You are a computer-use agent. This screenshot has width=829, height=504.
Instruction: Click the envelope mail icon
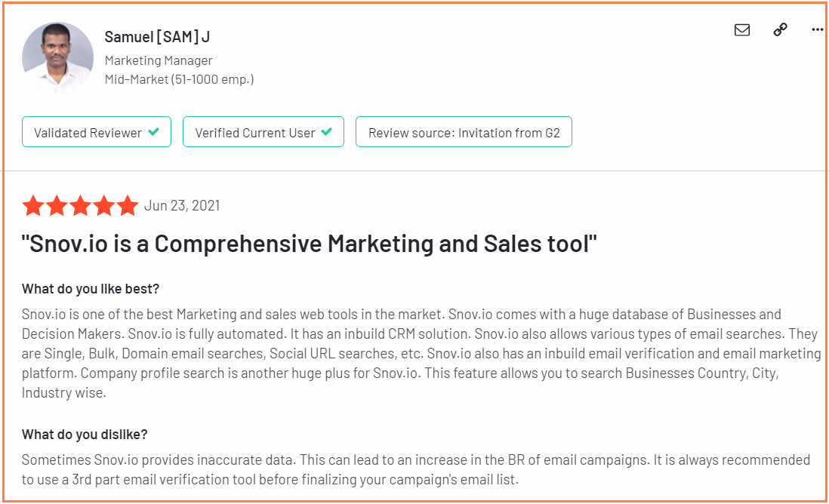pyautogui.click(x=741, y=30)
